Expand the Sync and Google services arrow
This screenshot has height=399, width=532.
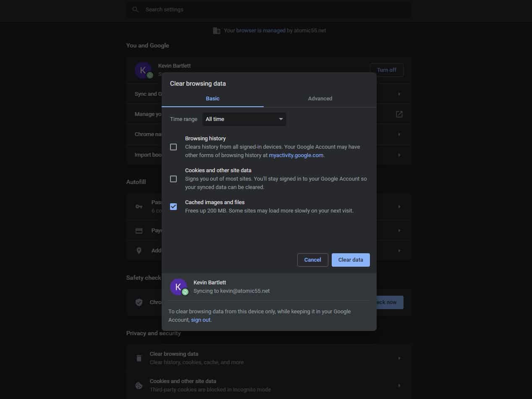[399, 94]
